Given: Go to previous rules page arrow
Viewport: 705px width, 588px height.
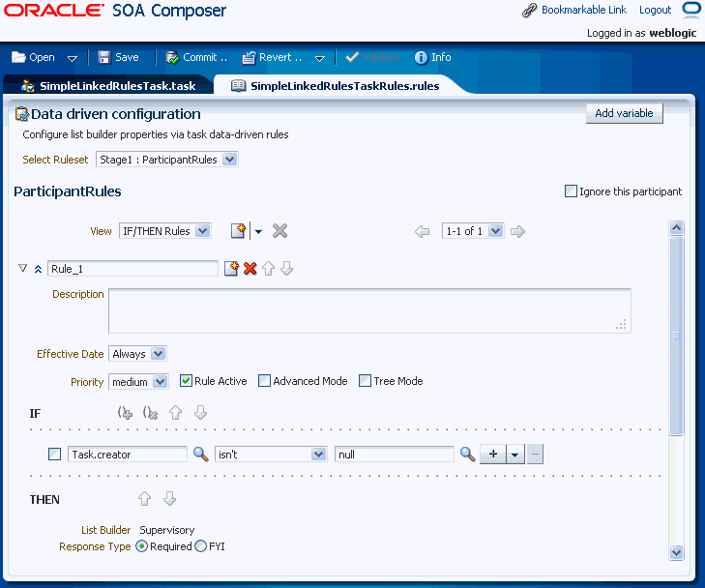Looking at the screenshot, I should click(x=422, y=231).
